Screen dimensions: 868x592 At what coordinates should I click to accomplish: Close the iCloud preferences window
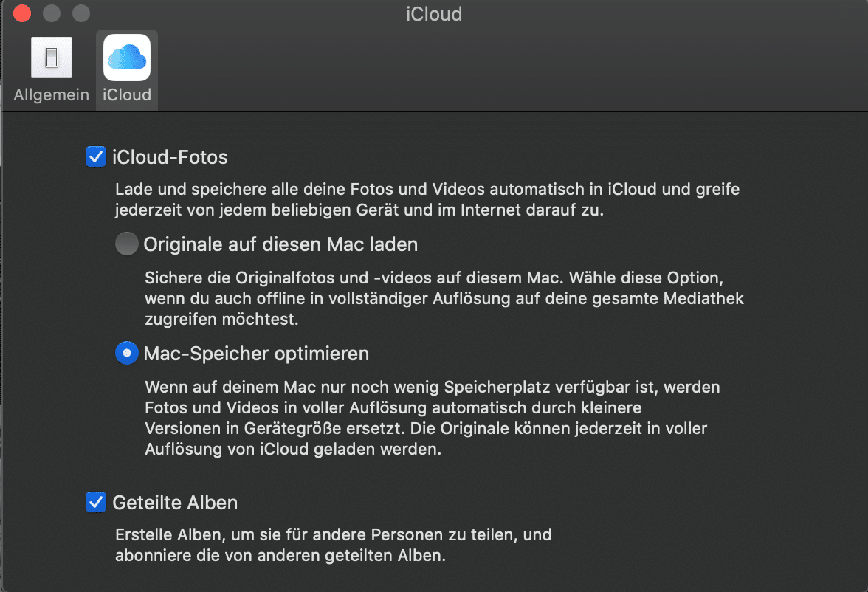pos(22,13)
